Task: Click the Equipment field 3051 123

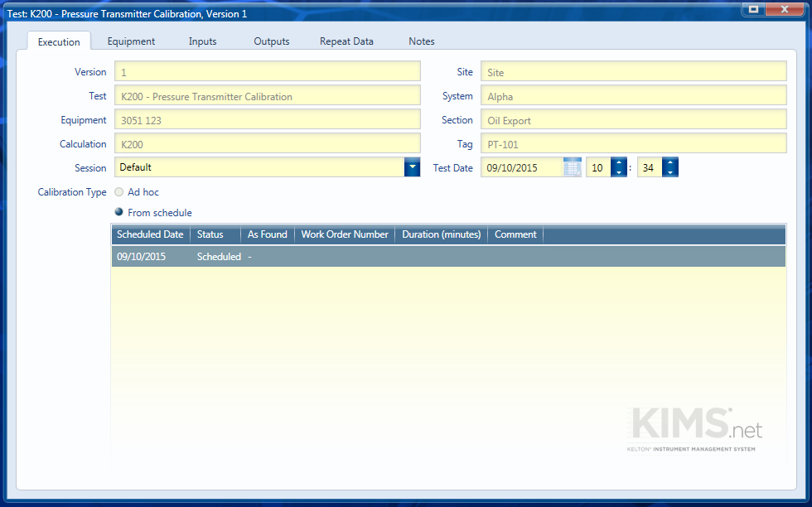Action: tap(267, 119)
